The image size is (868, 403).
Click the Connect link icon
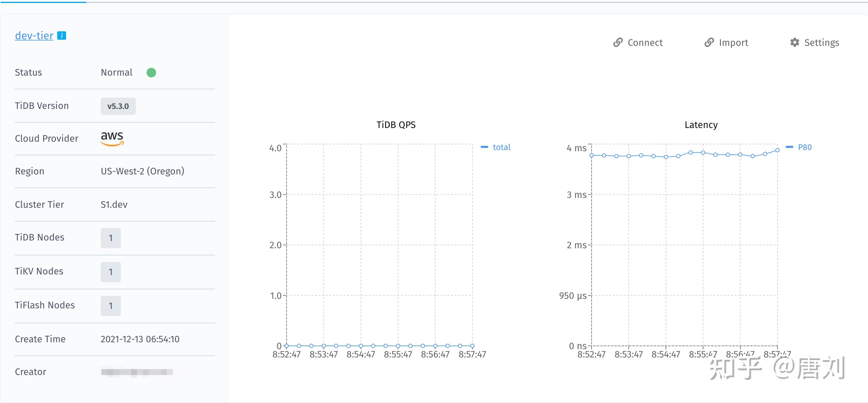618,43
